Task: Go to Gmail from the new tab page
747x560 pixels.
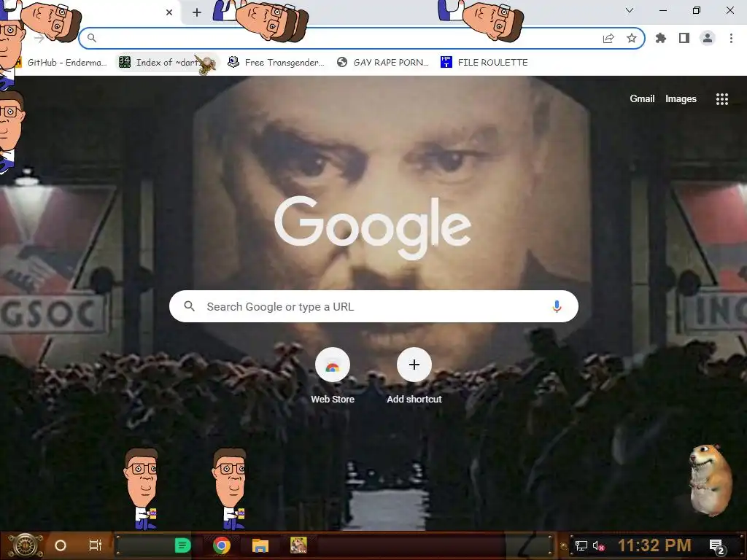Action: tap(642, 98)
